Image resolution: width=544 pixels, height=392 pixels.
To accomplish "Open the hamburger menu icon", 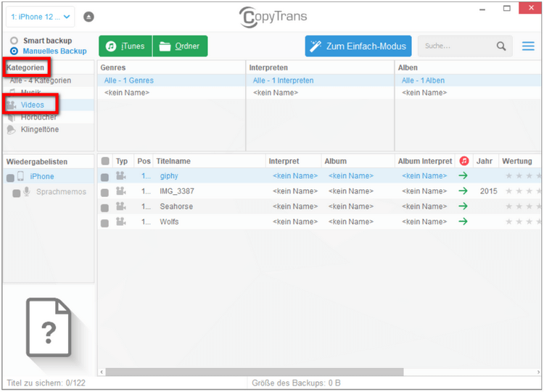I will tap(528, 46).
